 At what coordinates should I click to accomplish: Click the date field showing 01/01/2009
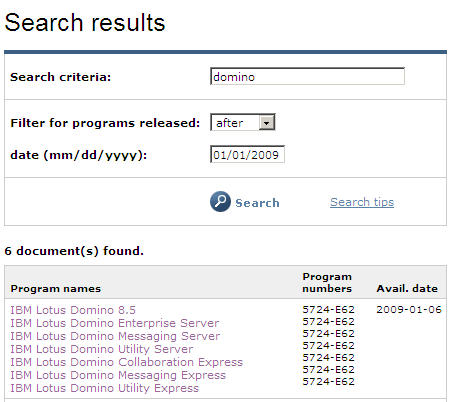(x=247, y=154)
